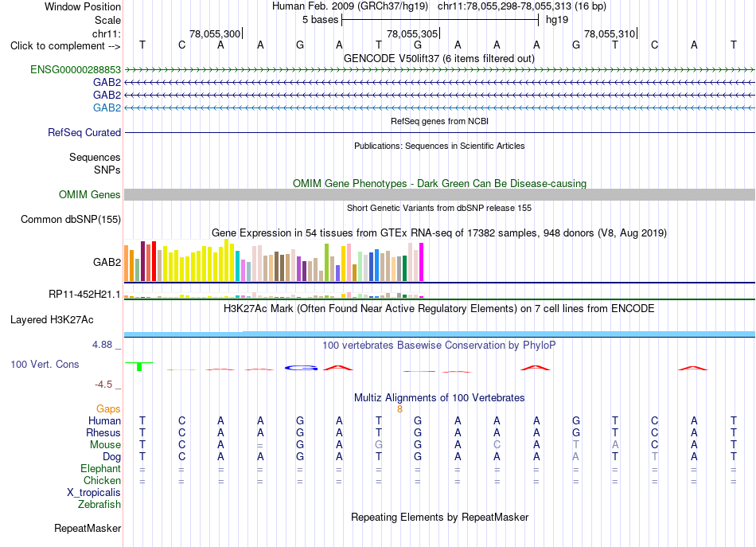Select the RepeatMasker track label
Image resolution: width=756 pixels, height=547 pixels.
click(88, 528)
